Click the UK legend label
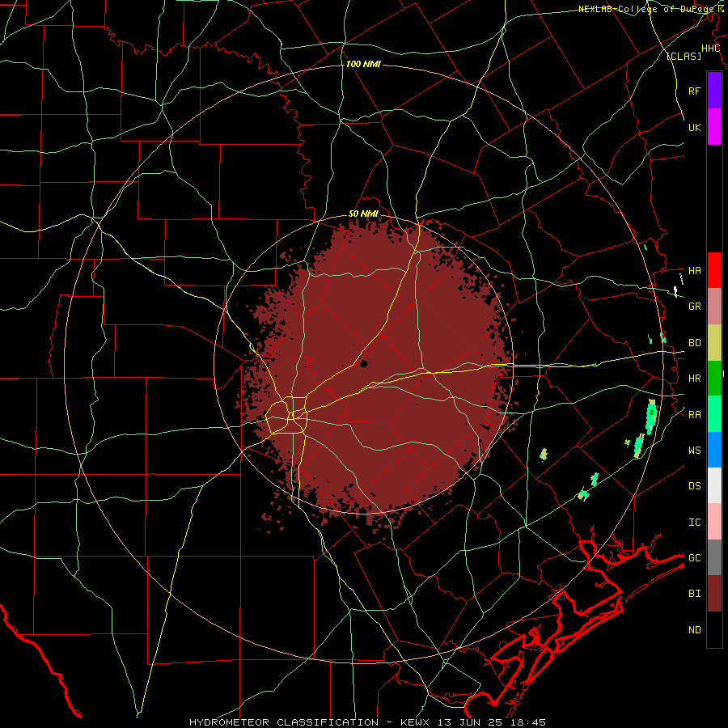This screenshot has height=728, width=728. click(694, 127)
